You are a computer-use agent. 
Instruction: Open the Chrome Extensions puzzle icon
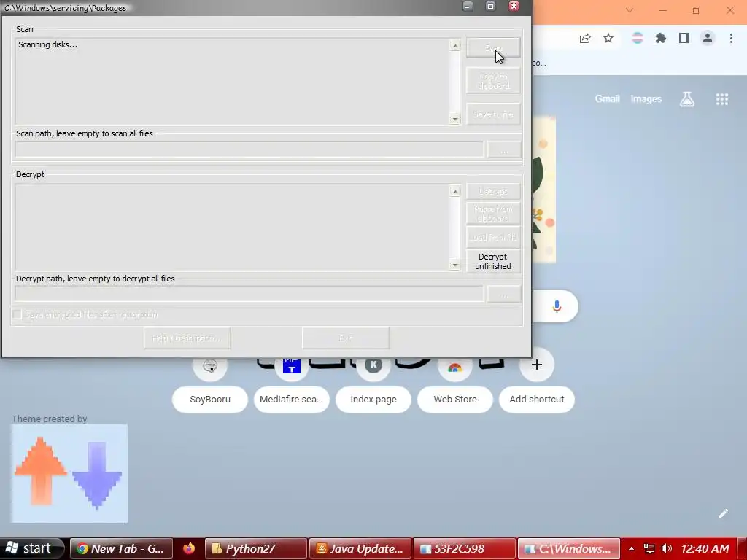(x=661, y=38)
